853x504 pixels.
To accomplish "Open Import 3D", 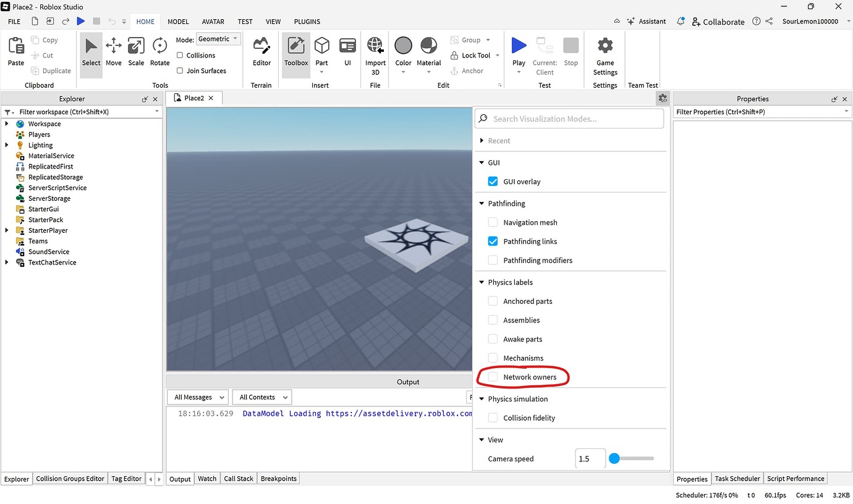I will pos(375,52).
